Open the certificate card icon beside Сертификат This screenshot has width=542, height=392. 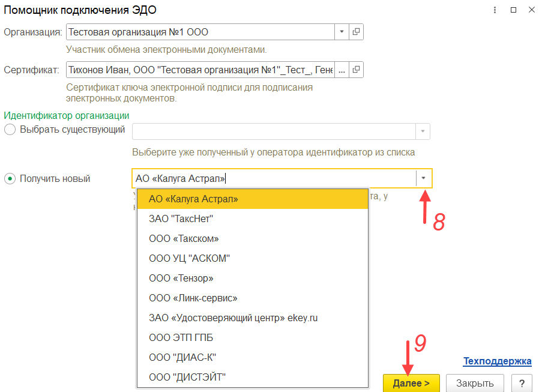click(356, 70)
